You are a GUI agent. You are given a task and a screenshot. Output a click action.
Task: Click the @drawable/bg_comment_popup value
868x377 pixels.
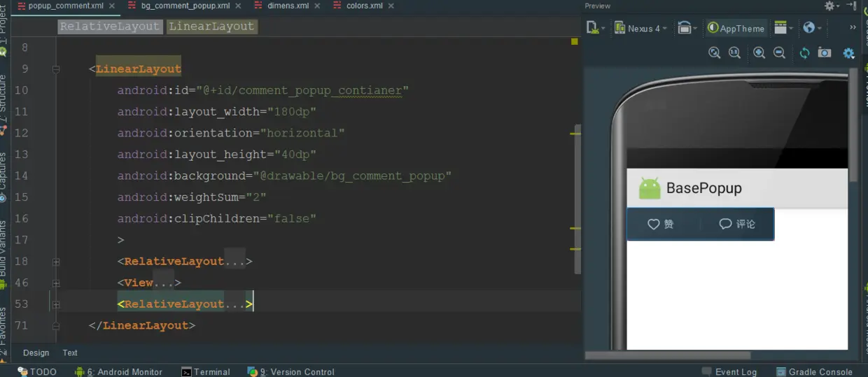coord(352,176)
